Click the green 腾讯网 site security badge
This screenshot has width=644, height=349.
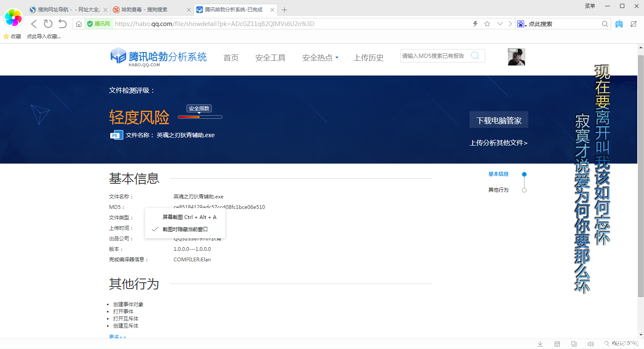tap(99, 24)
